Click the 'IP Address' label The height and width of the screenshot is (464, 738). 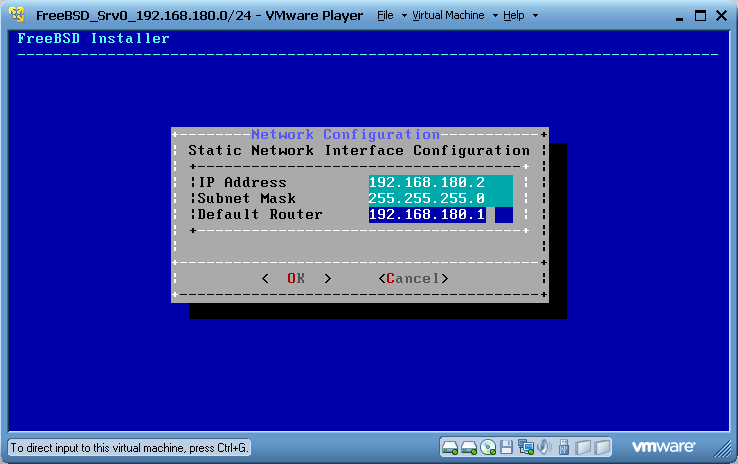click(242, 183)
